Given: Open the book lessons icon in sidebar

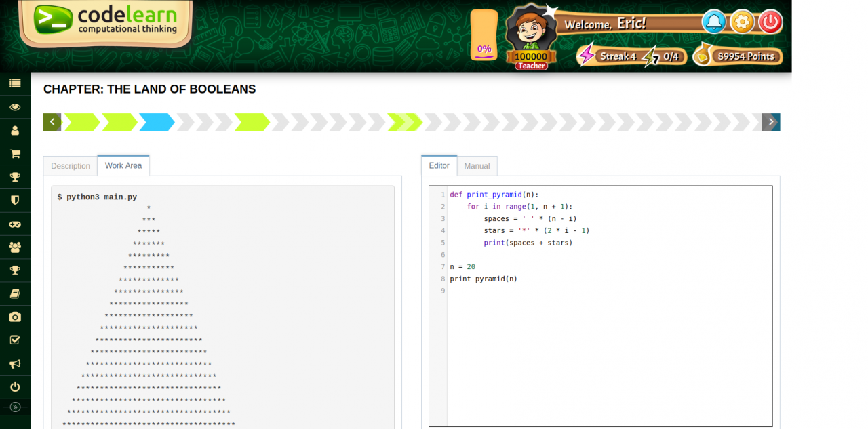Looking at the screenshot, I should (15, 293).
